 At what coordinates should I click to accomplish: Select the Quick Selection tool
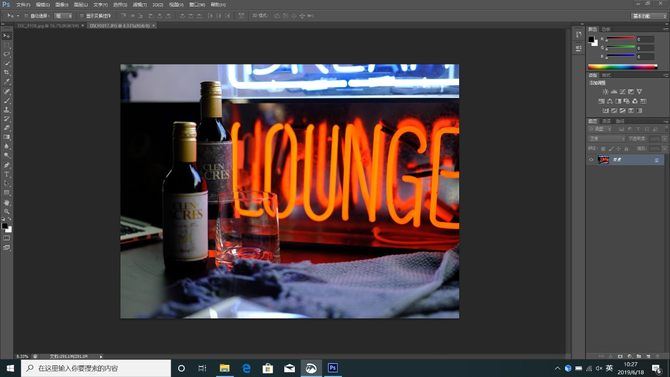coord(6,64)
